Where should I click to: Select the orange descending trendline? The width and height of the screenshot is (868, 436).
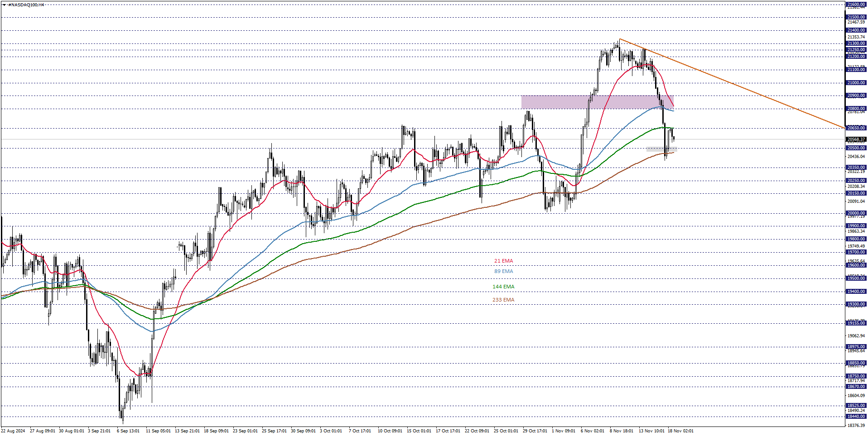(x=732, y=83)
